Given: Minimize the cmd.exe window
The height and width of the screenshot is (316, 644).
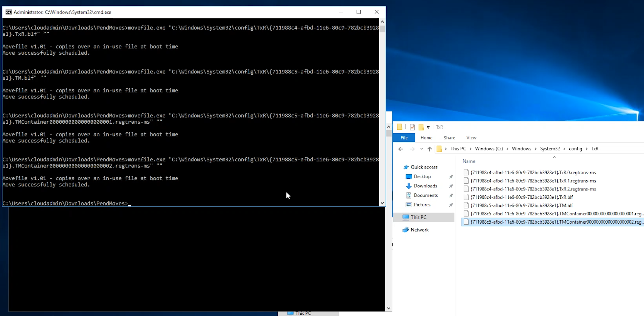Looking at the screenshot, I should (341, 12).
